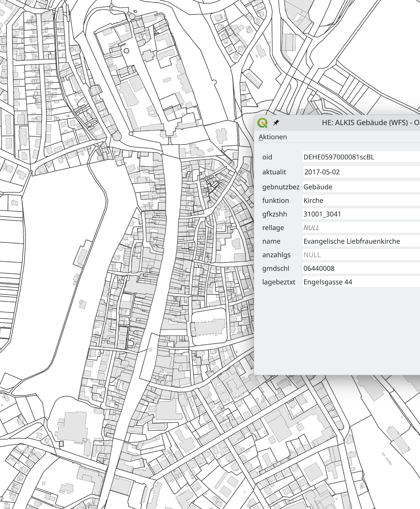Select name field Evangelische Liebfrauenkirche
Image resolution: width=420 pixels, height=509 pixels.
click(351, 241)
